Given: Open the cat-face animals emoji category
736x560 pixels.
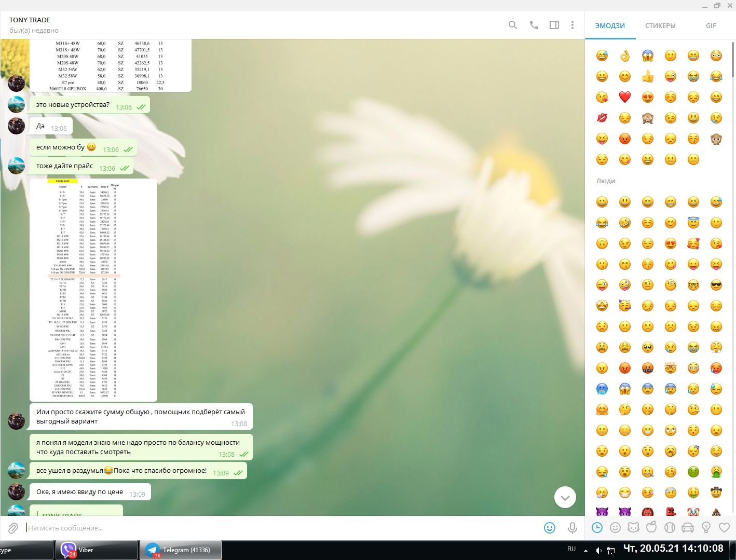Looking at the screenshot, I should coord(634,528).
